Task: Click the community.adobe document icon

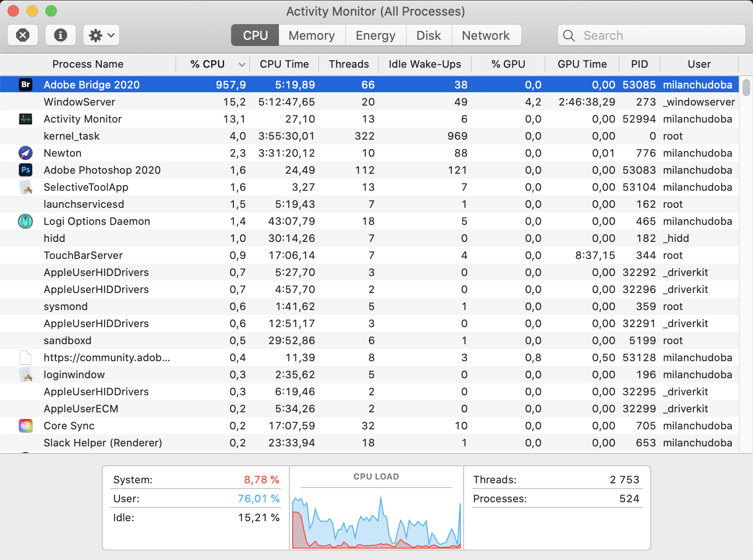Action: tap(26, 357)
